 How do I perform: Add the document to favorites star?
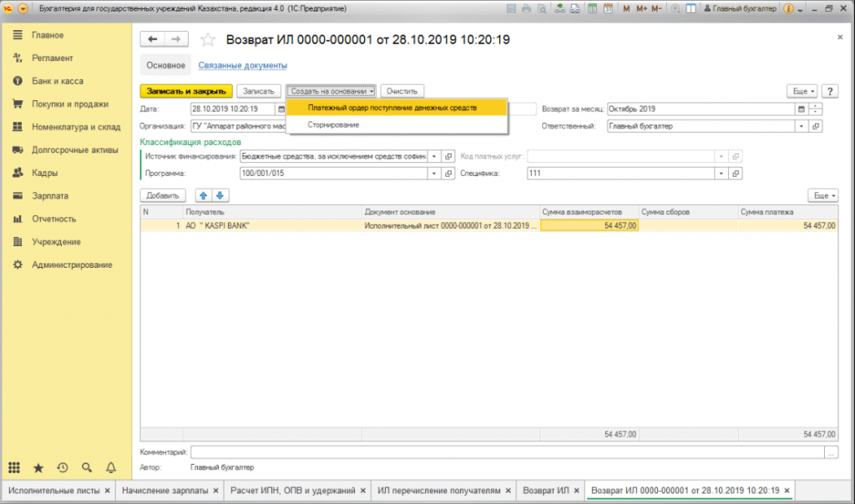pos(209,39)
